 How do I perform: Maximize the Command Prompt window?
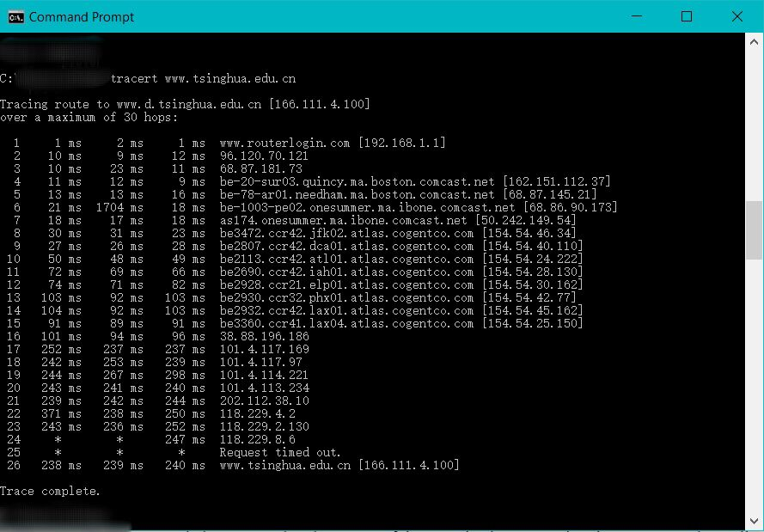(x=686, y=16)
